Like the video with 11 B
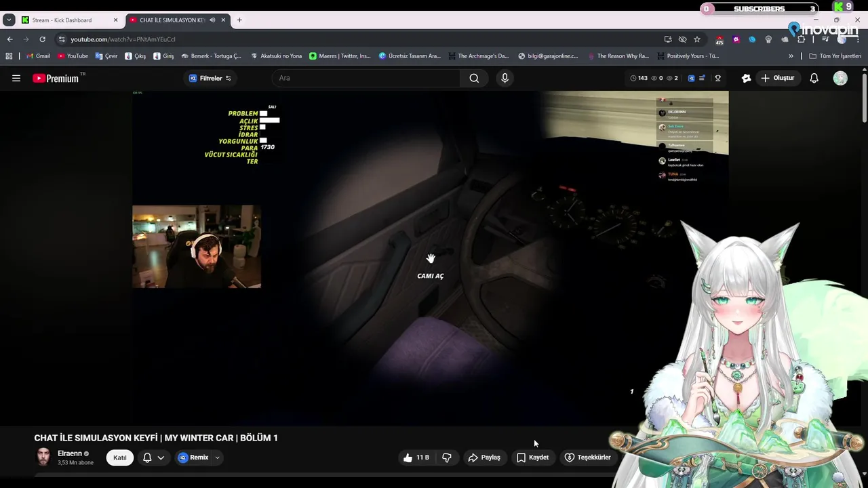This screenshot has width=868, height=488. click(416, 457)
